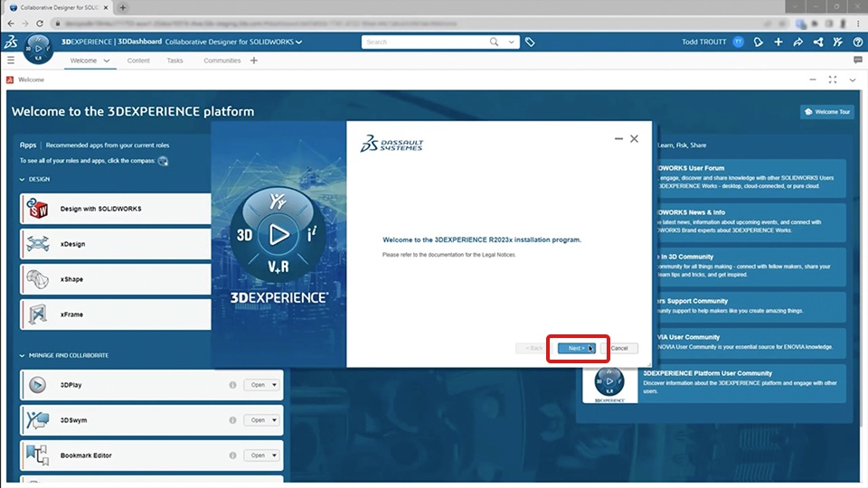Switch to the Tasks tab
Image resolution: width=868 pixels, height=488 pixels.
[x=175, y=61]
